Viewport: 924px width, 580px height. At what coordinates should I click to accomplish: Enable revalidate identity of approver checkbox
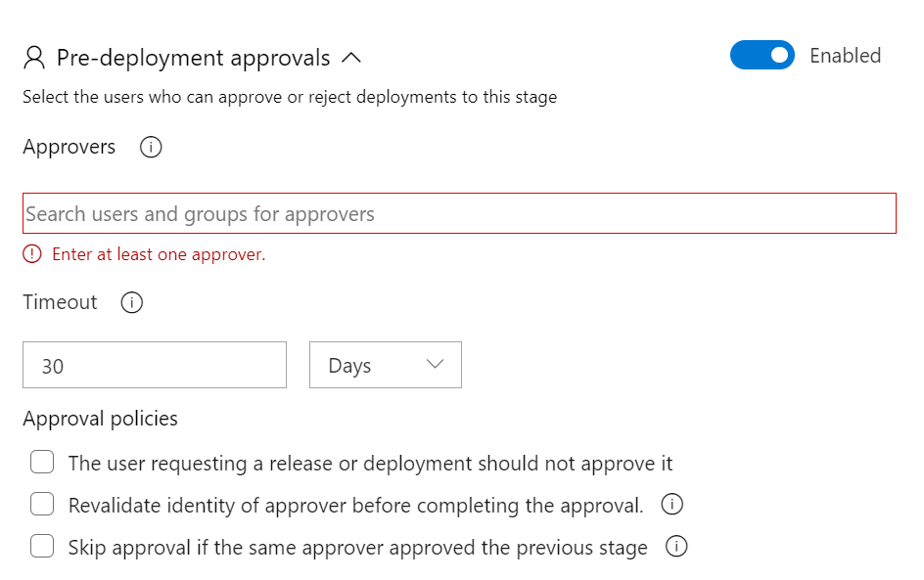point(42,504)
